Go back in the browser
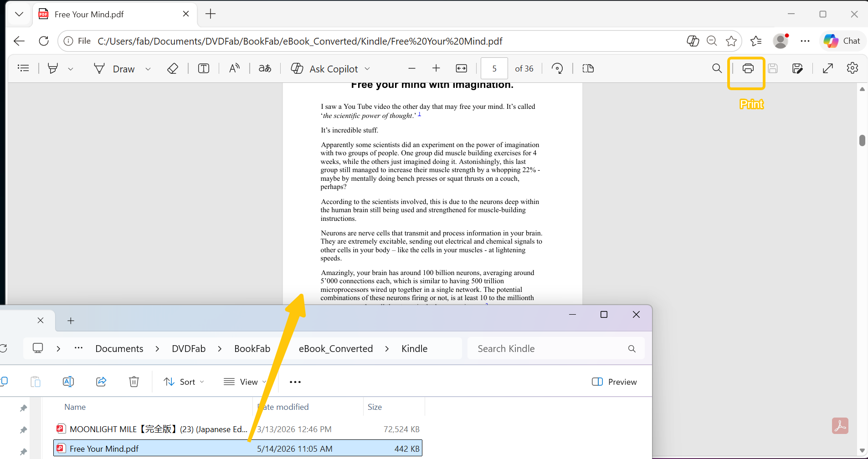Viewport: 868px width, 459px height. pyautogui.click(x=19, y=41)
